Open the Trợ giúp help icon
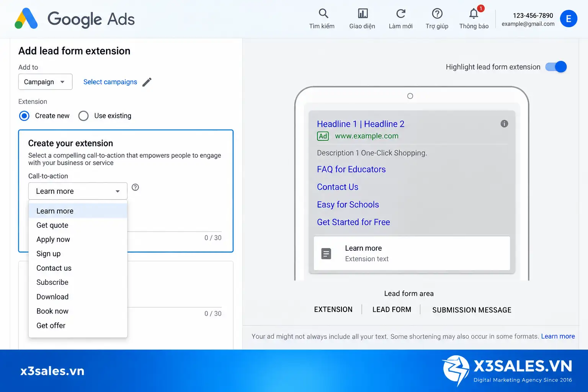The width and height of the screenshot is (588, 392). [437, 13]
